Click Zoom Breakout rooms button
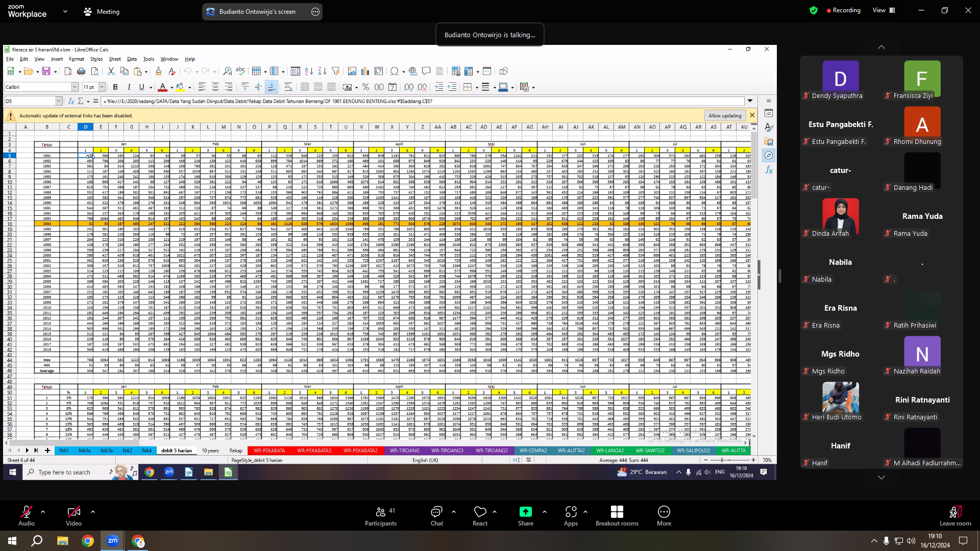Viewport: 980px width, 551px height. click(617, 515)
